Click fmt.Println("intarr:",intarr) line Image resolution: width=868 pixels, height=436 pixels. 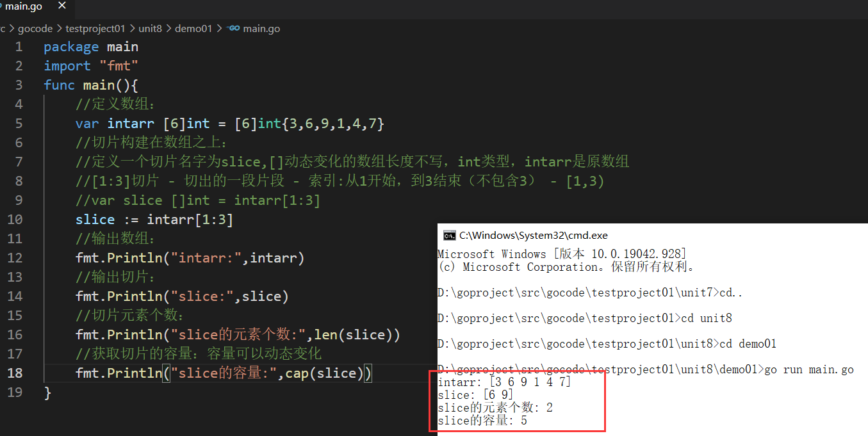point(190,258)
